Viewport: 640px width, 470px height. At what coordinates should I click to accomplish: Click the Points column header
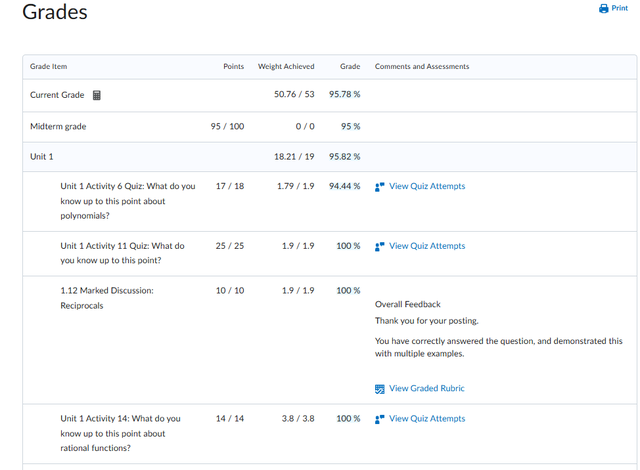pyautogui.click(x=233, y=67)
